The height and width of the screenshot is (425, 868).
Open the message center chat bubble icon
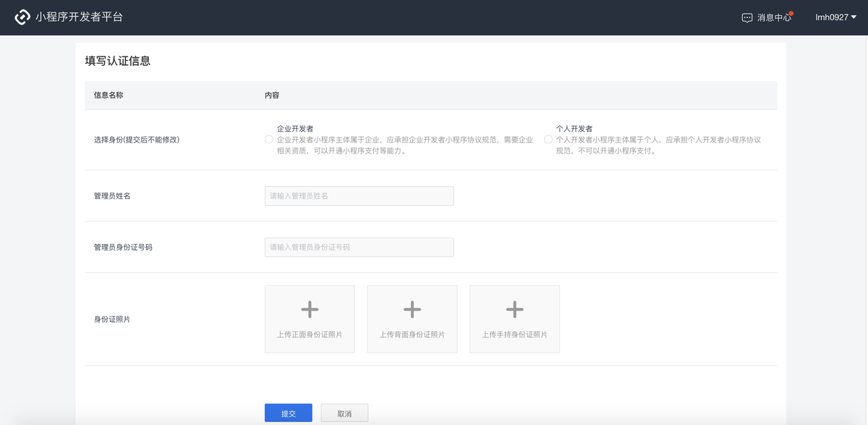747,17
